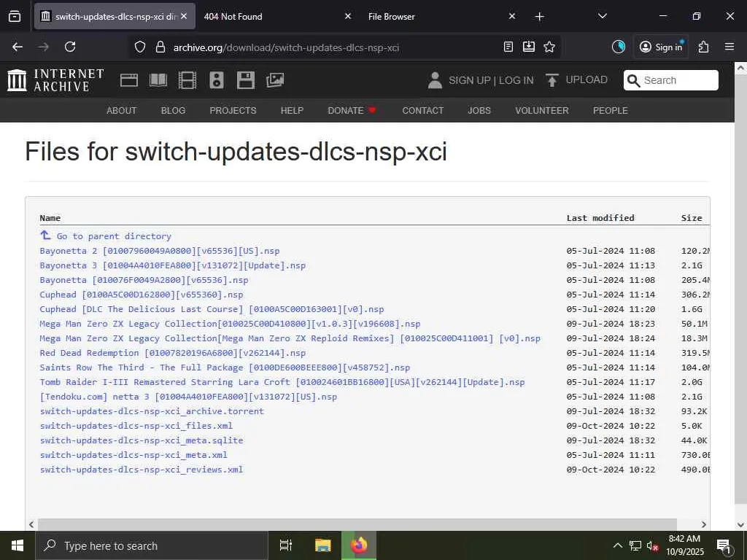Close the File Browser tab
Image resolution: width=747 pixels, height=560 pixels.
coord(512,16)
